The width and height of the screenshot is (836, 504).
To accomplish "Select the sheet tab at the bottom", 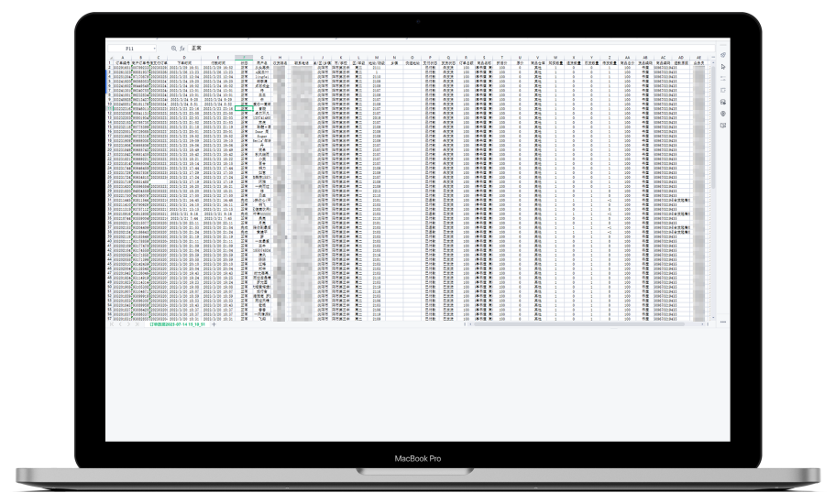I will pos(178,324).
